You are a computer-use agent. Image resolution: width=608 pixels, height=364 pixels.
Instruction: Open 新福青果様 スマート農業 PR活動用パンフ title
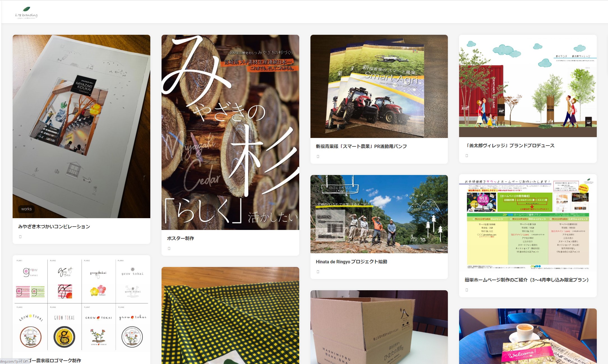point(361,146)
